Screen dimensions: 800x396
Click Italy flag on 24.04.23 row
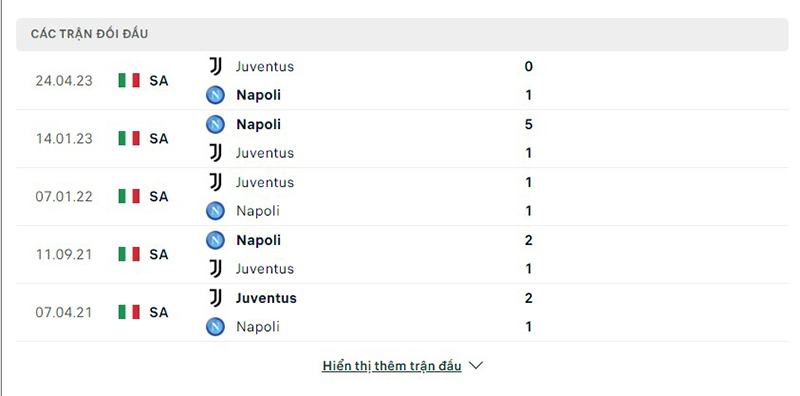point(129,80)
